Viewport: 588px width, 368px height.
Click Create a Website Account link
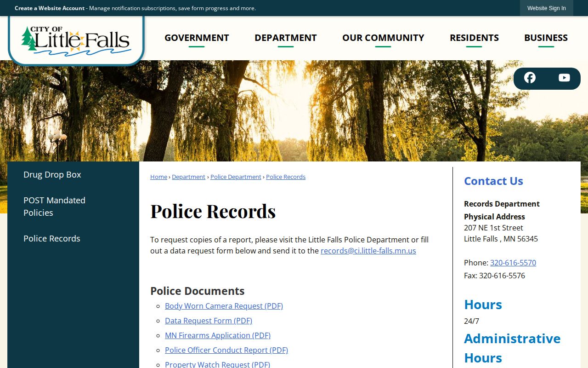point(50,8)
